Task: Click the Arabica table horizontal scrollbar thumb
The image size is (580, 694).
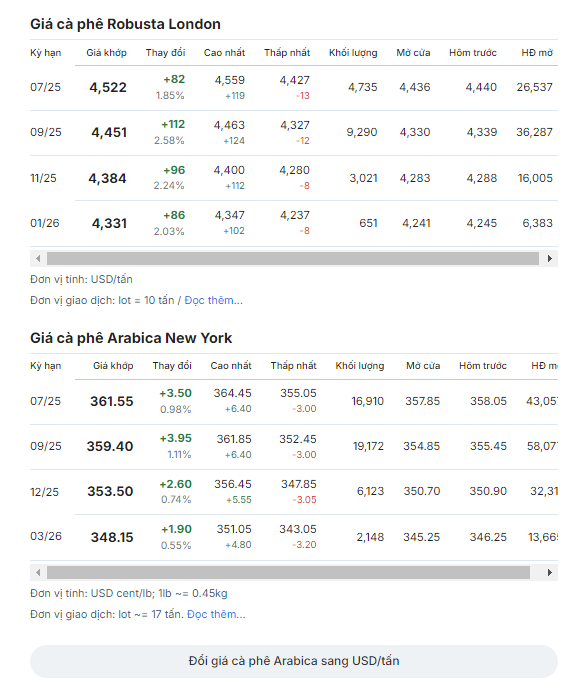Action: pos(288,572)
